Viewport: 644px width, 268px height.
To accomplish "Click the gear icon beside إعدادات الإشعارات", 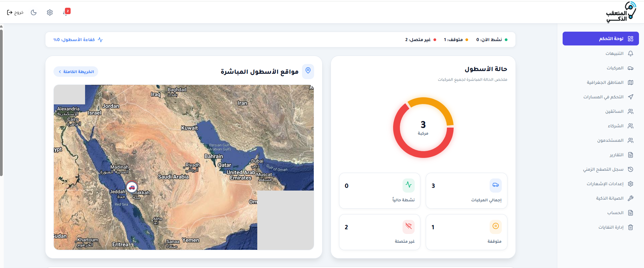I will [x=631, y=184].
